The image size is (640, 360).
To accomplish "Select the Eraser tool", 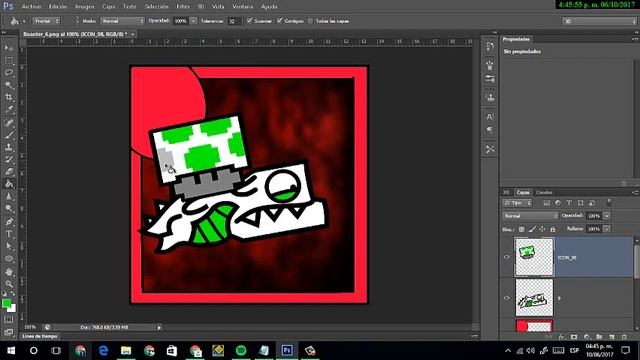I will (x=9, y=171).
